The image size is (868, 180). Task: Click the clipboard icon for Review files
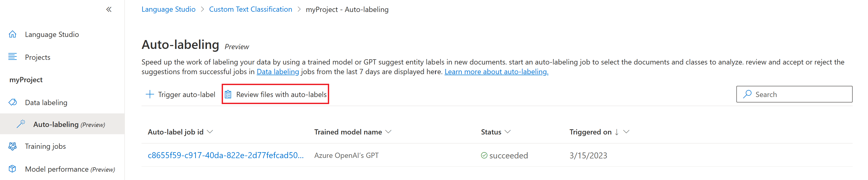click(228, 94)
